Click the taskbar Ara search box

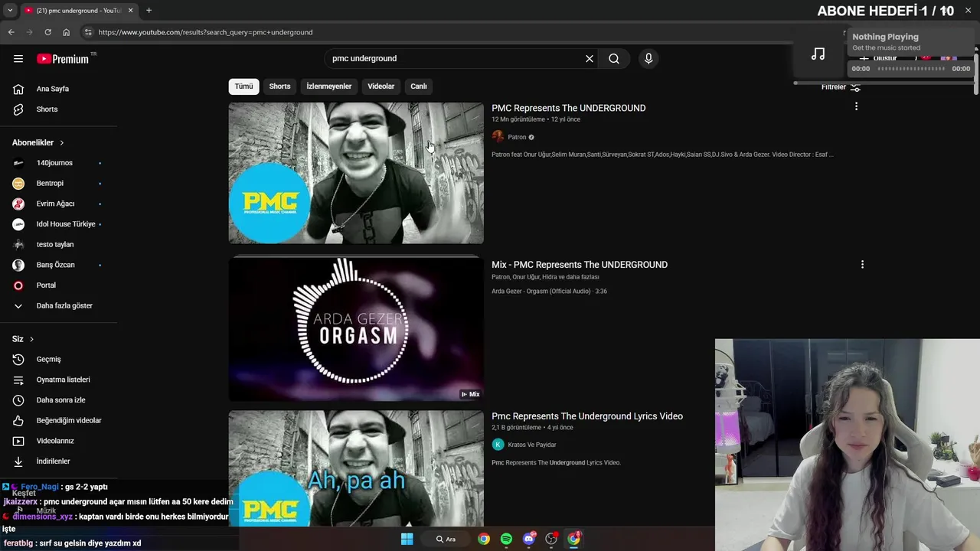click(x=446, y=539)
